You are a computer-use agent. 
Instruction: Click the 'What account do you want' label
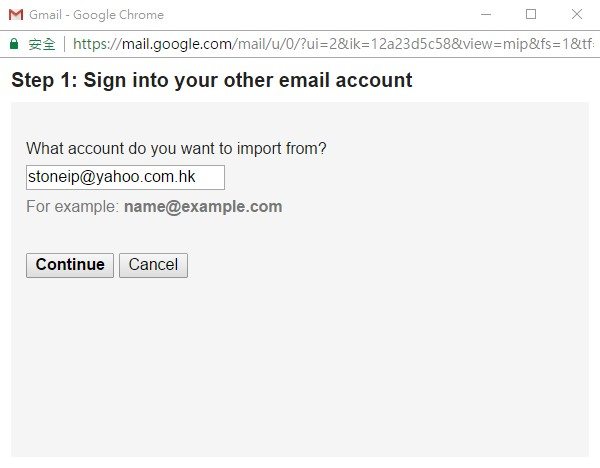click(x=176, y=148)
